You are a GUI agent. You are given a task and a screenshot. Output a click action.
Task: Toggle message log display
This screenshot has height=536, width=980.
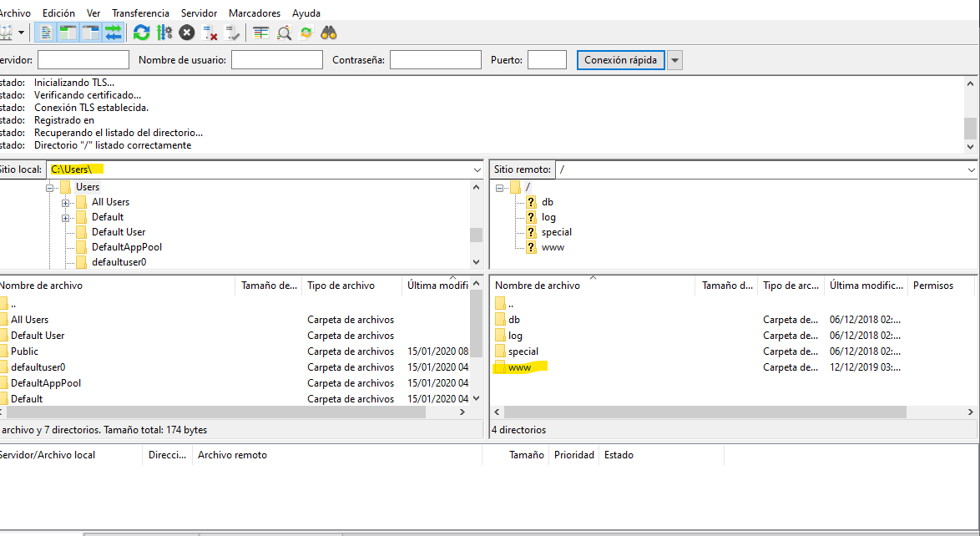(x=45, y=33)
